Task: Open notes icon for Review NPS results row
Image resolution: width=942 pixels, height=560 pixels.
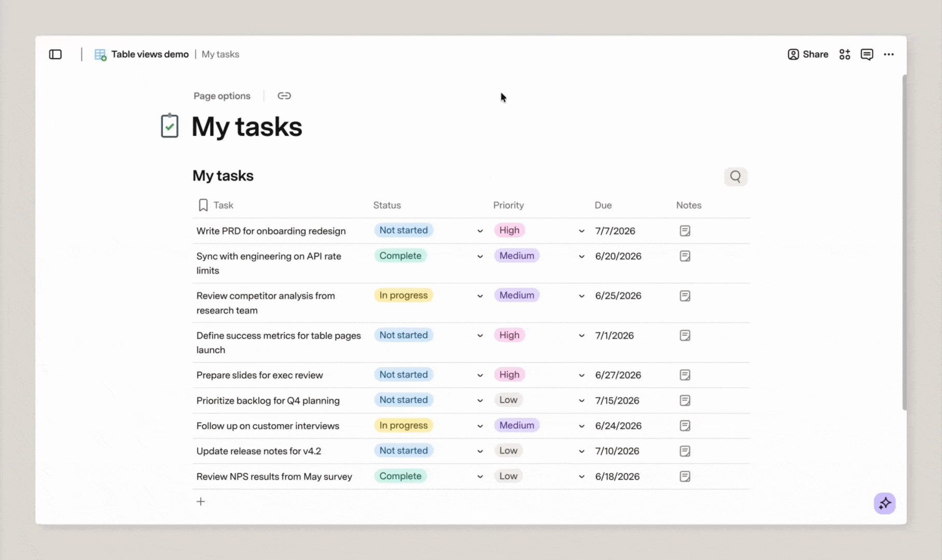Action: (x=685, y=477)
